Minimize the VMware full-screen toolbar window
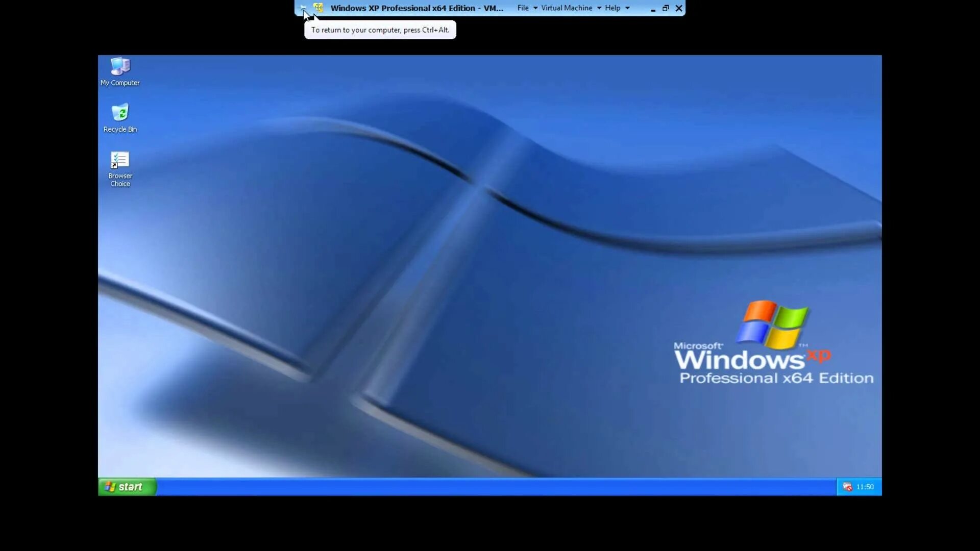The image size is (980, 551). click(x=653, y=9)
